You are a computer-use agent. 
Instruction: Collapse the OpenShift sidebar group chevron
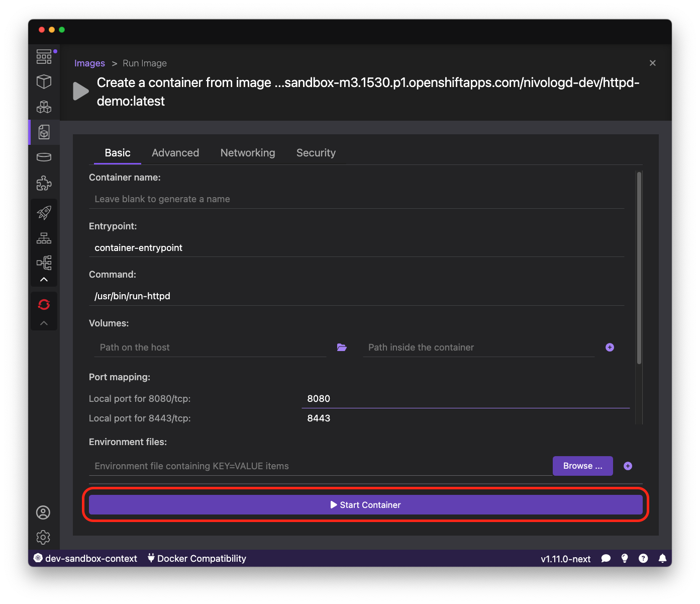44,323
